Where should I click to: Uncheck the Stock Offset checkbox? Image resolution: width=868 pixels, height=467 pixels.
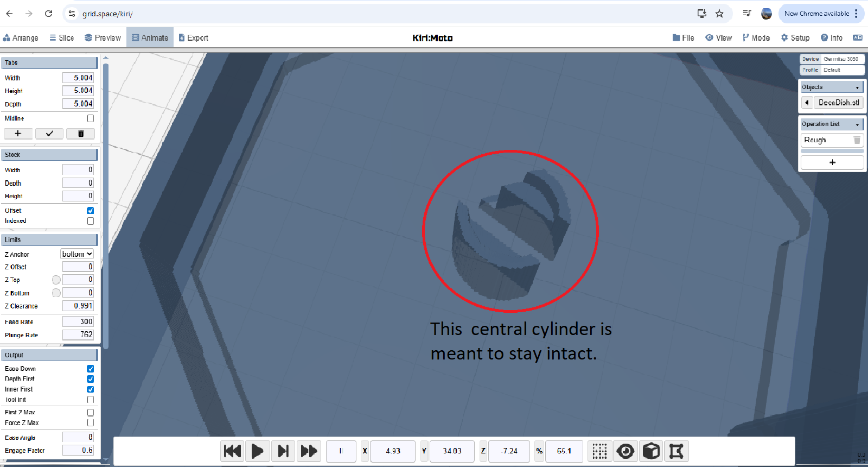pos(91,211)
